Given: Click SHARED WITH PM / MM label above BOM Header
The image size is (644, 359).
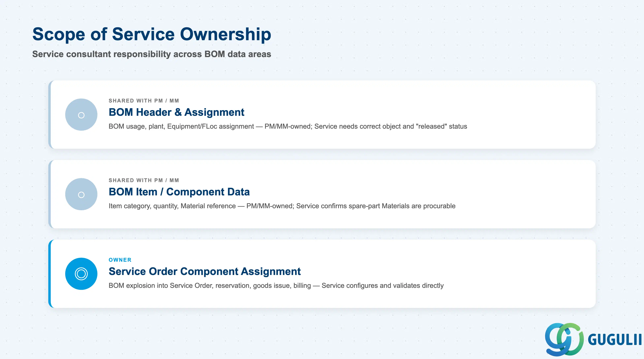Looking at the screenshot, I should (144, 101).
